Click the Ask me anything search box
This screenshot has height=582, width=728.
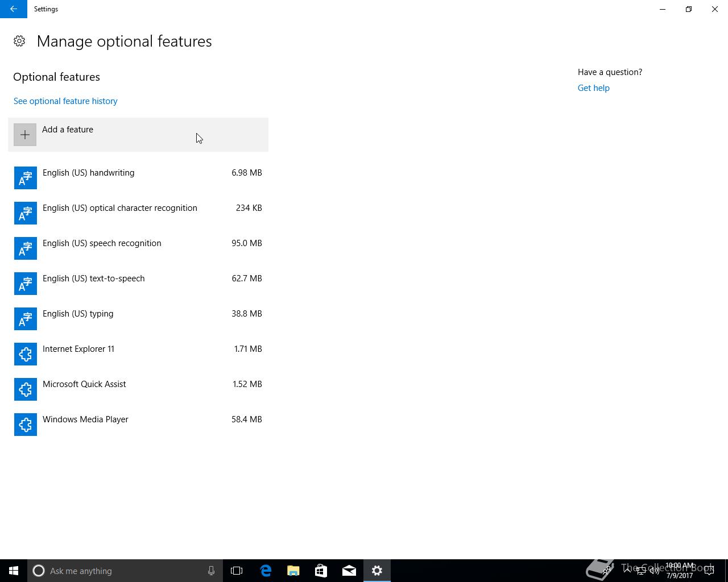[125, 571]
